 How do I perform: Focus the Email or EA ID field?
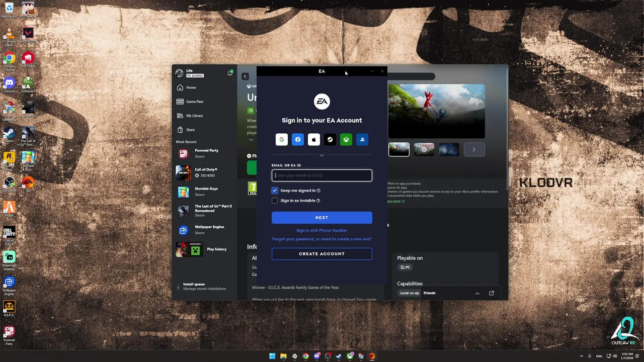click(322, 175)
